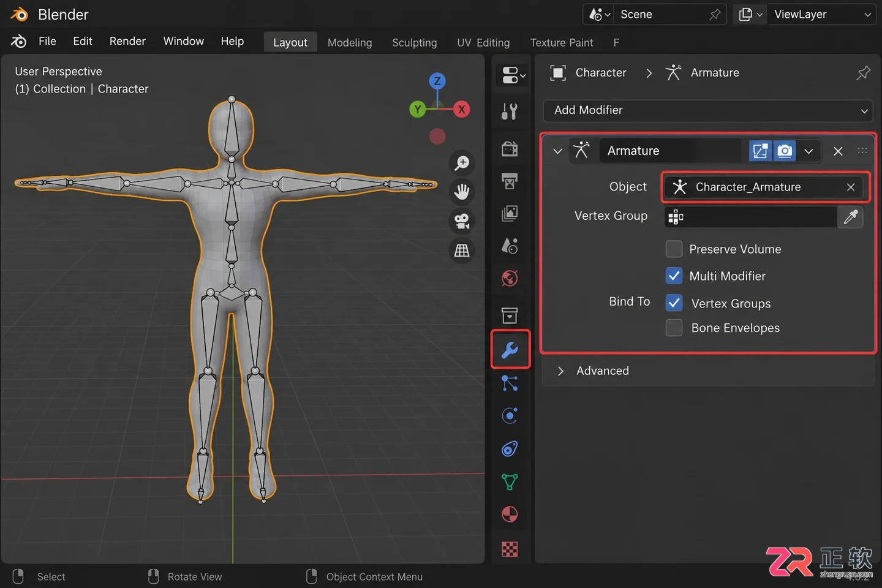Toggle modifier show in render camera button
This screenshot has width=882, height=588.
pos(784,151)
